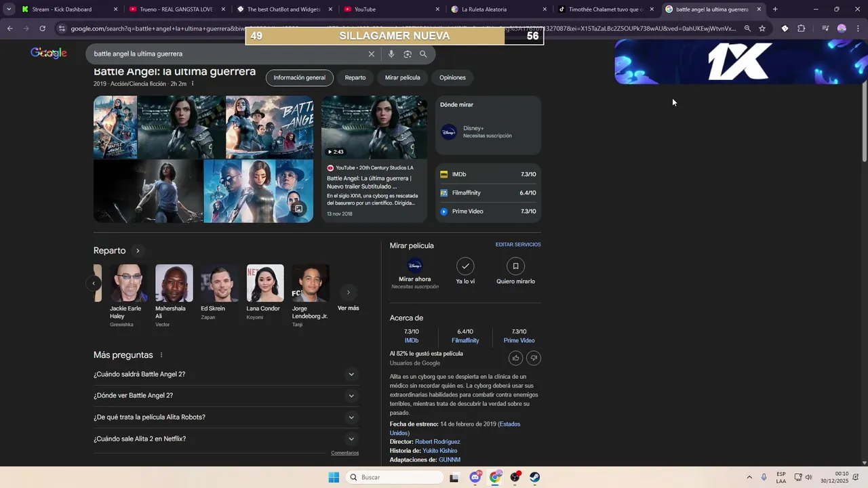Show hidden system tray icons chevron

click(x=749, y=477)
